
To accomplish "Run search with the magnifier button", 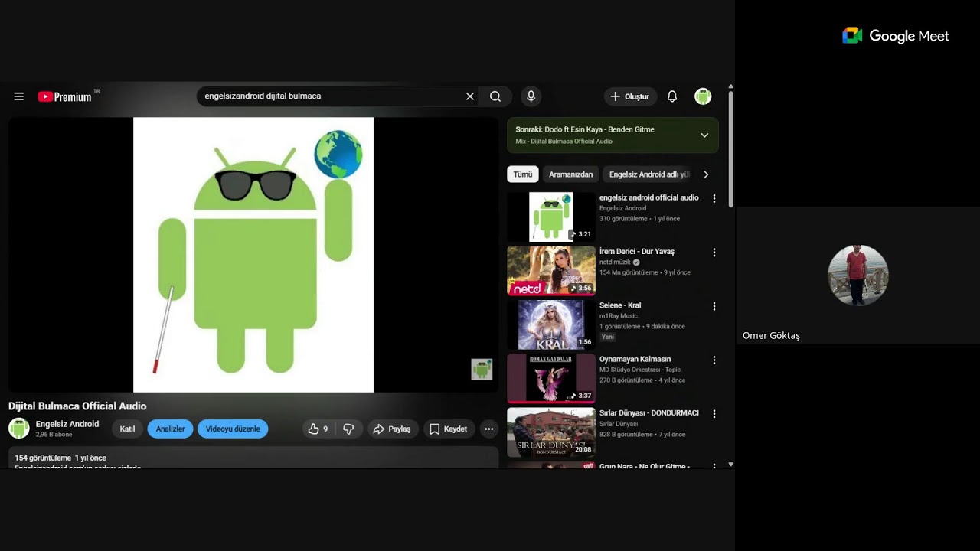I will 495,96.
